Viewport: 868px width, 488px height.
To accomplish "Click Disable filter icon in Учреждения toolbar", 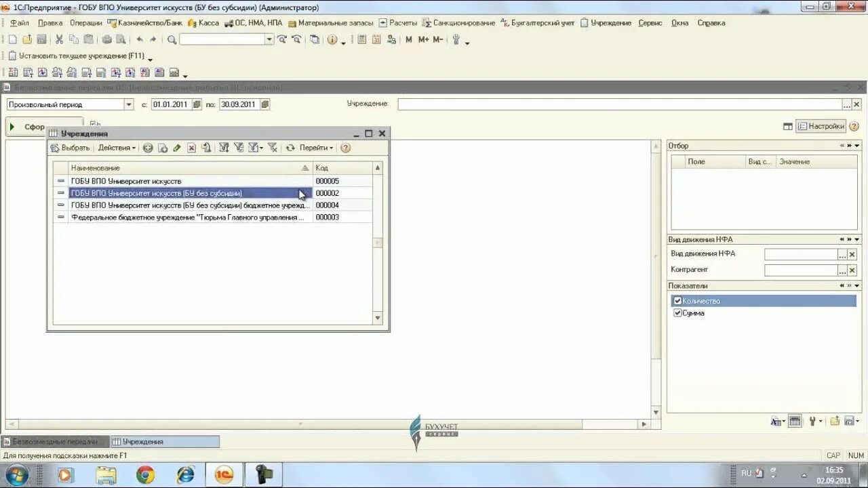I will 273,148.
